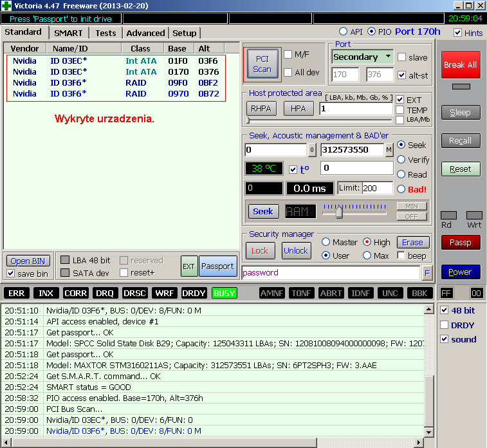Click the CORR status indicator
The height and width of the screenshot is (448, 487).
click(75, 293)
